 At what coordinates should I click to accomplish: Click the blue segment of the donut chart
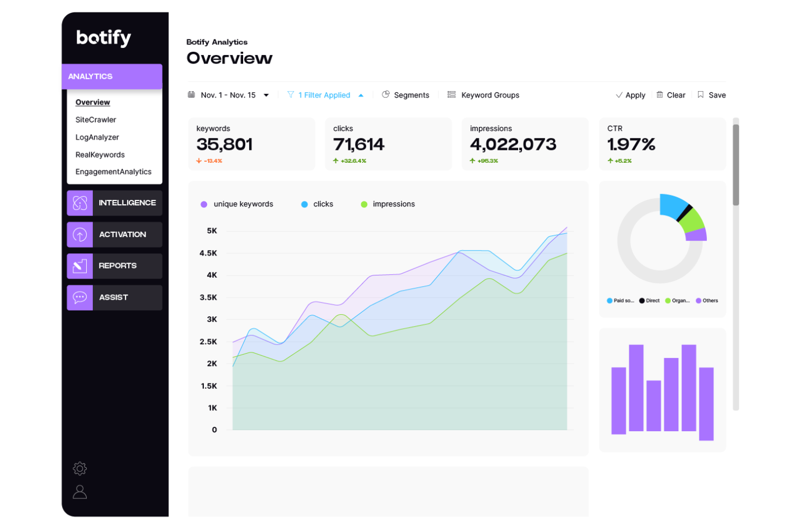(672, 206)
